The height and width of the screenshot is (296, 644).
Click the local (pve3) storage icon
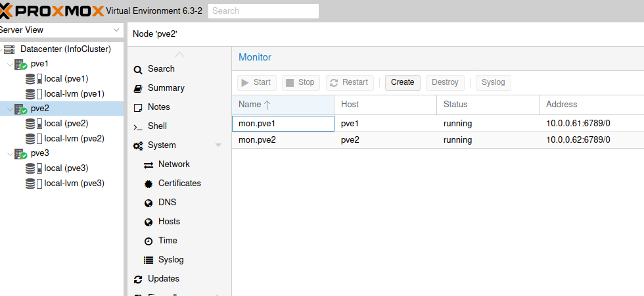[34, 168]
